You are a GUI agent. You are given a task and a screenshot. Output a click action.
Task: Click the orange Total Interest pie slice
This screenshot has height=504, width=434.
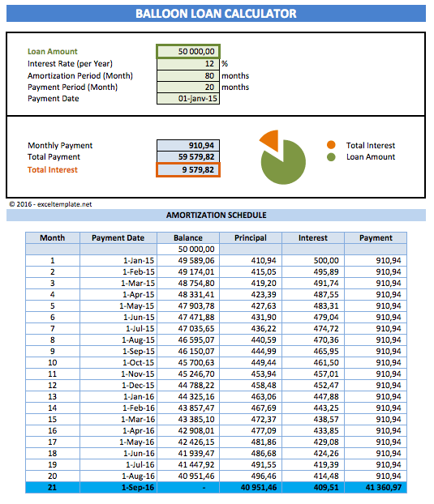click(271, 139)
